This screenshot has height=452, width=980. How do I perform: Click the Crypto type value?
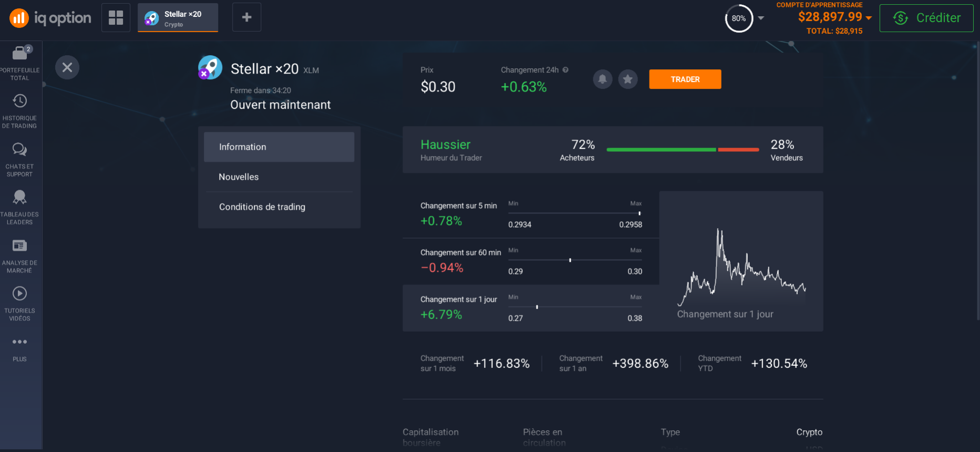click(x=809, y=432)
